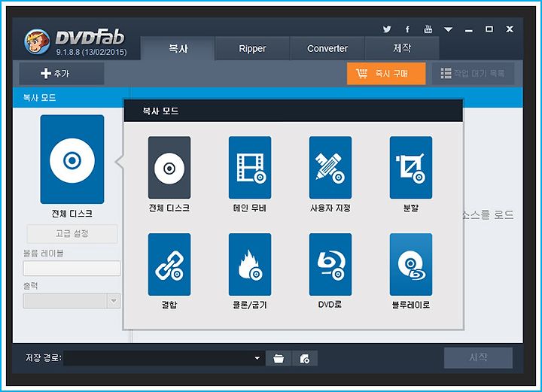Click the DVDFab monkey logo

pos(37,42)
